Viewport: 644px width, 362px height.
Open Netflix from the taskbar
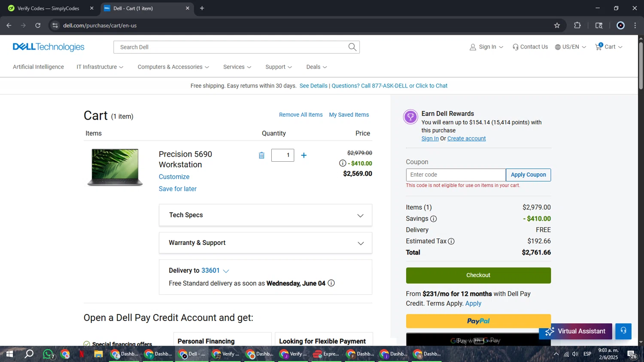click(82, 354)
